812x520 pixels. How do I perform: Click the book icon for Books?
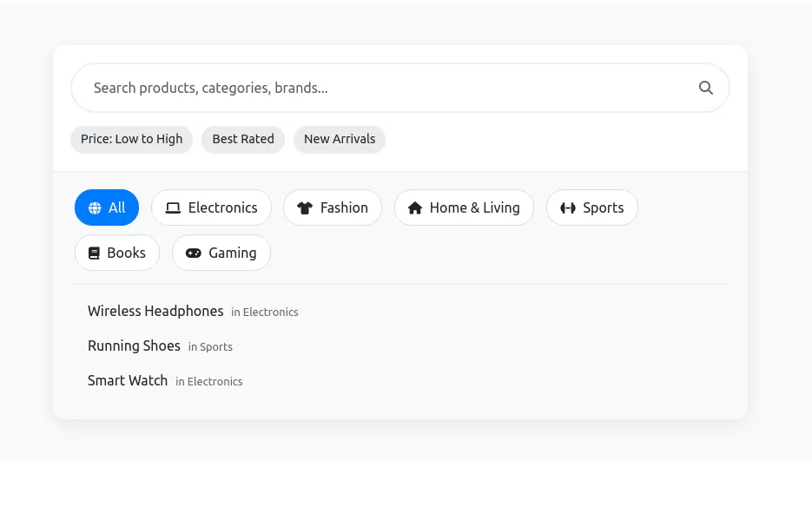click(x=94, y=253)
